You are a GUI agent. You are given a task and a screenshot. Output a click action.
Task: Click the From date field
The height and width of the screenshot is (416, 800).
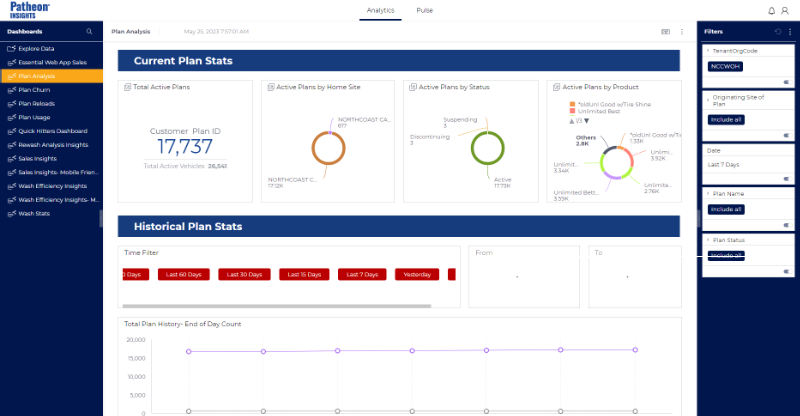pos(524,277)
